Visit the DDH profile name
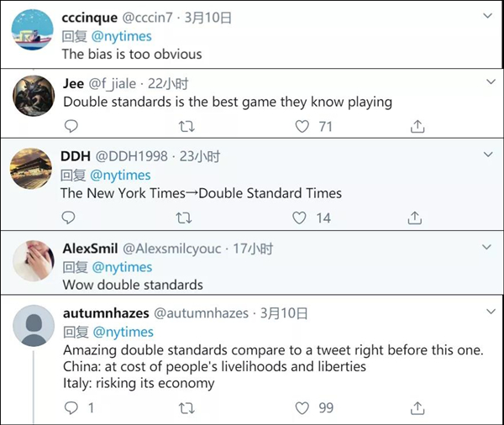The height and width of the screenshot is (425, 504). (76, 156)
